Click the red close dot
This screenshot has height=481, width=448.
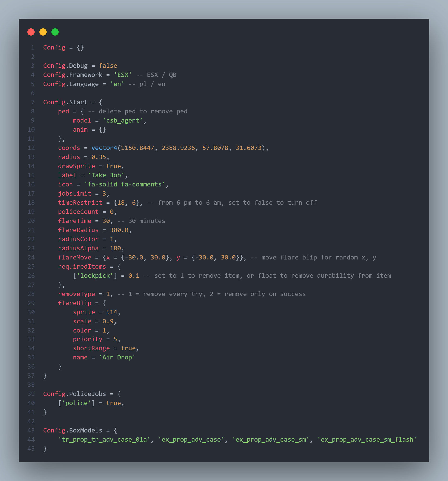(x=31, y=32)
